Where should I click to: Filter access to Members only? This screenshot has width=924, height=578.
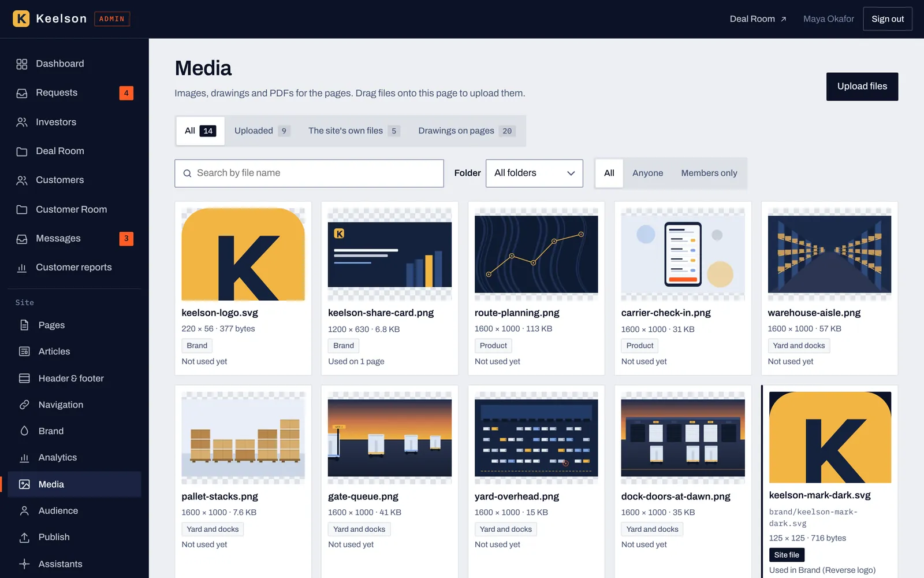tap(709, 173)
